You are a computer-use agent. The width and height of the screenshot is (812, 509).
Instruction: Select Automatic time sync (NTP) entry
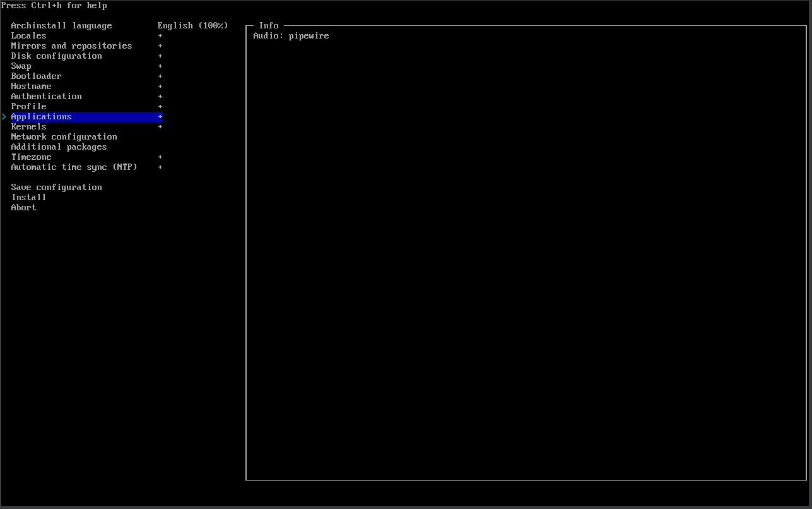74,167
